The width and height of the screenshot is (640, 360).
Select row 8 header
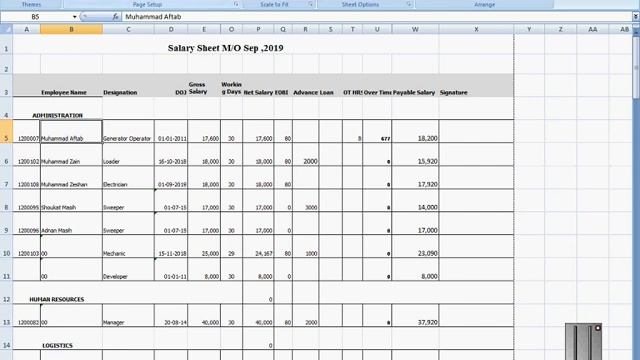(x=6, y=200)
